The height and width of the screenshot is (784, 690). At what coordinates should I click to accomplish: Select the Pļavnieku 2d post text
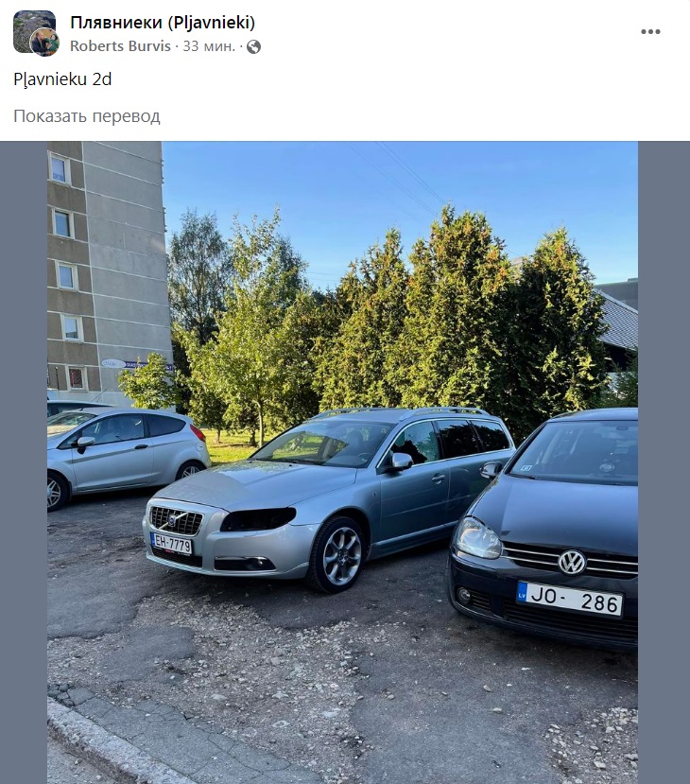click(x=62, y=79)
